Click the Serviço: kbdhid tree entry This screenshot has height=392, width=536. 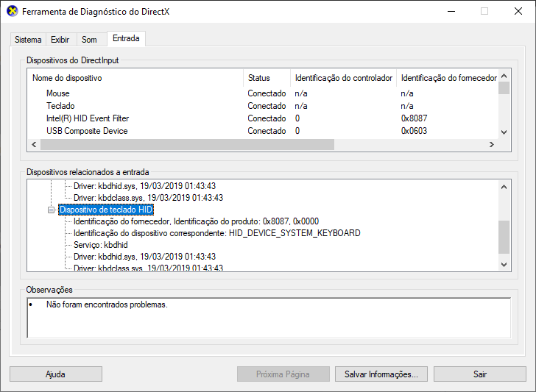100,245
